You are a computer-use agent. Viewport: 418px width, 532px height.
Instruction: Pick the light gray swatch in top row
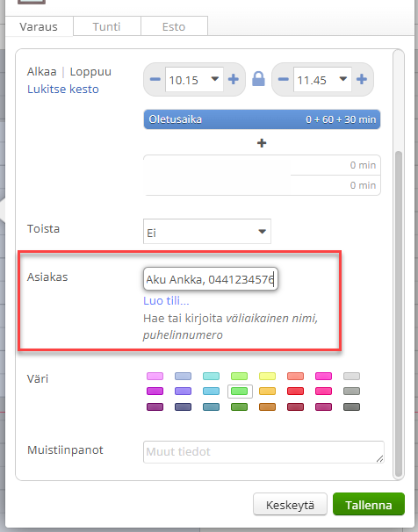[351, 376]
